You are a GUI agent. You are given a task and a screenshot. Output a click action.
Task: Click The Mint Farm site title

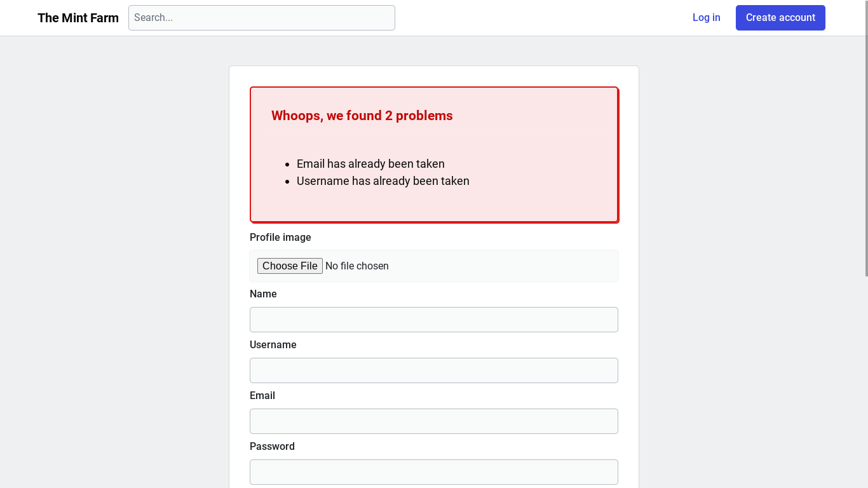(78, 18)
